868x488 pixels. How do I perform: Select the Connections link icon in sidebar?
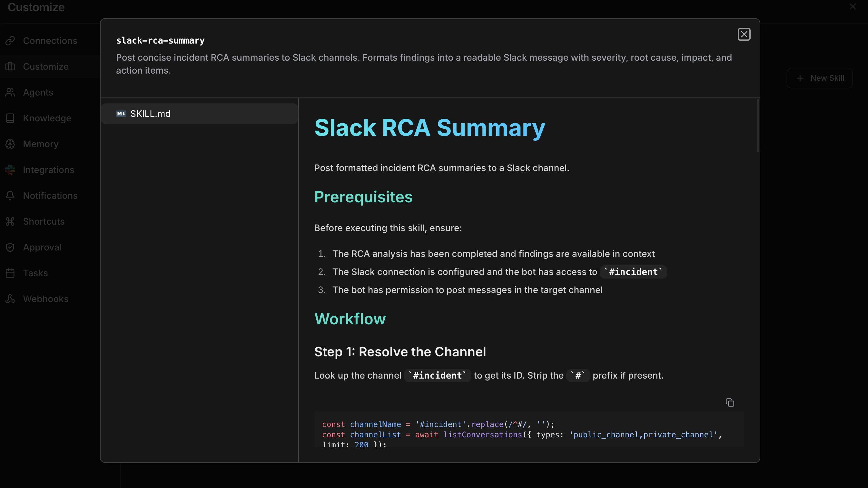(x=10, y=40)
